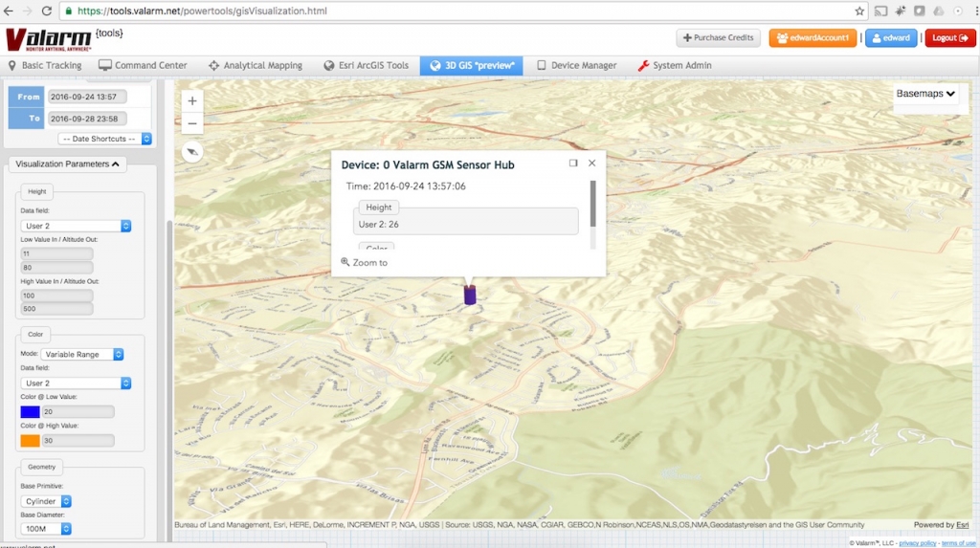
Task: Edit the color high value field showing 30
Action: (x=78, y=441)
